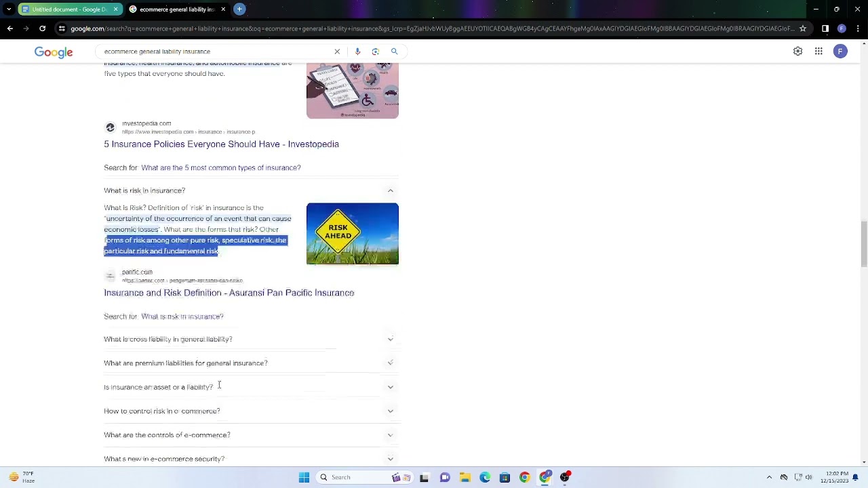Open Chrome side panel

coord(825,28)
